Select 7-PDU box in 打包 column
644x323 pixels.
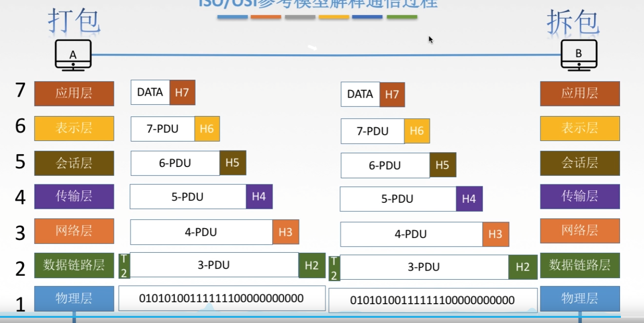click(163, 129)
